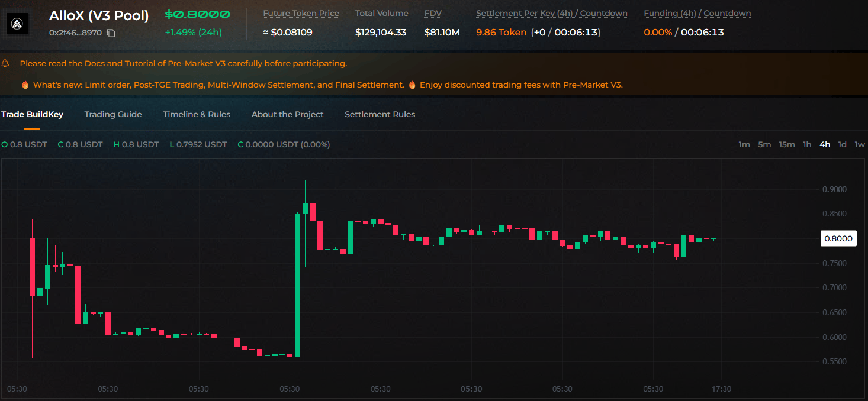868x401 pixels.
Task: Click the 0.8000 current price tag on axis
Action: (x=838, y=238)
